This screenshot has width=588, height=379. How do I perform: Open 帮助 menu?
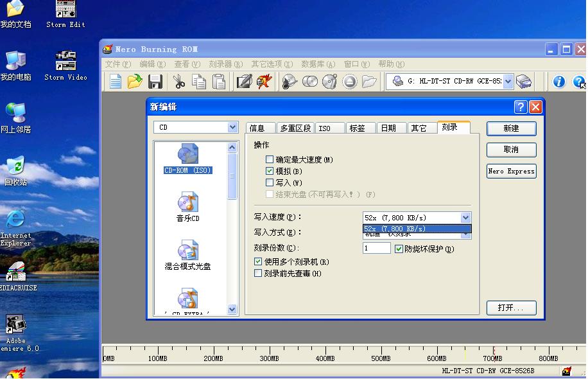click(x=391, y=64)
